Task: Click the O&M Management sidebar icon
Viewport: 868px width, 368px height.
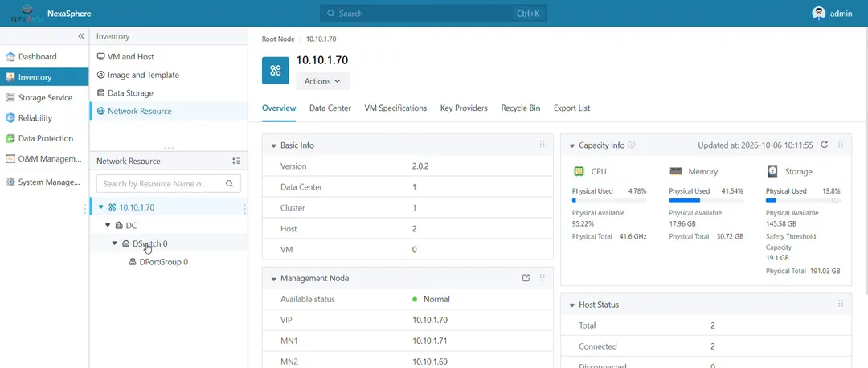Action: (x=10, y=159)
